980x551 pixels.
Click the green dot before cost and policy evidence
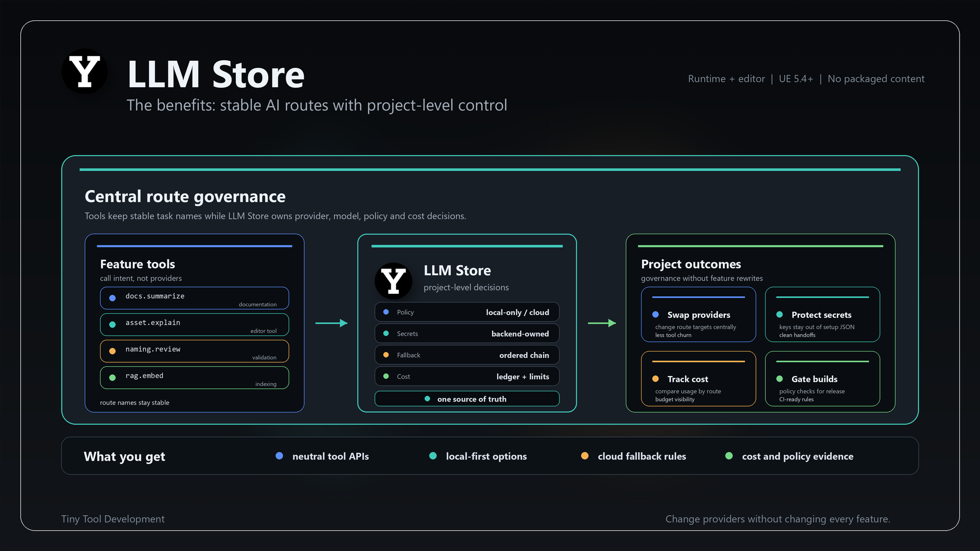729,456
